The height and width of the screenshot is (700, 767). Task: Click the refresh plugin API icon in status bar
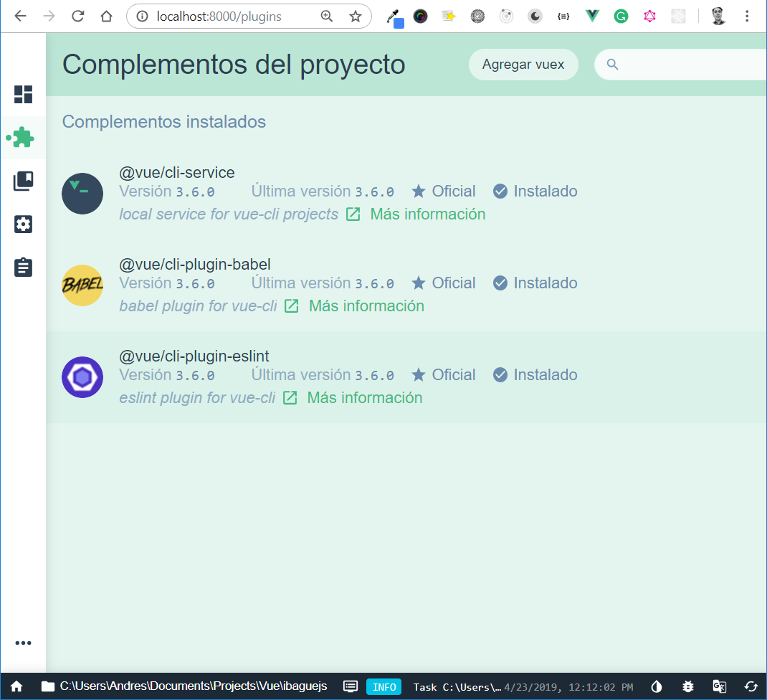click(x=751, y=687)
